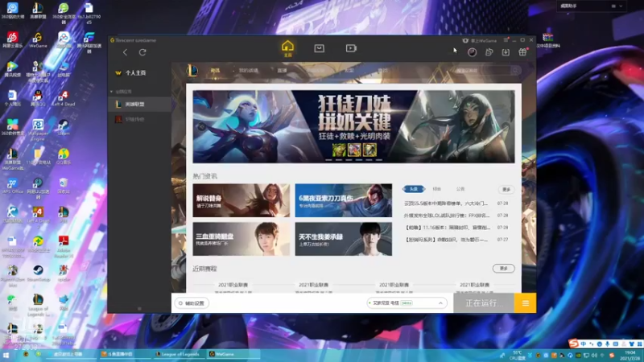644x362 pixels.
Task: Click 更多 beside 近期赛程
Action: coord(504,268)
